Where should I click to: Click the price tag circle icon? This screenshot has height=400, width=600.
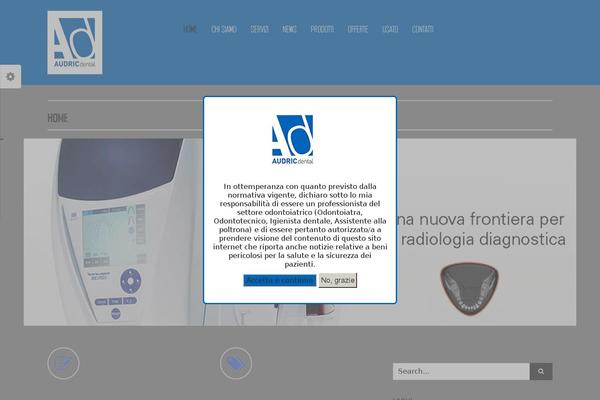(x=236, y=363)
